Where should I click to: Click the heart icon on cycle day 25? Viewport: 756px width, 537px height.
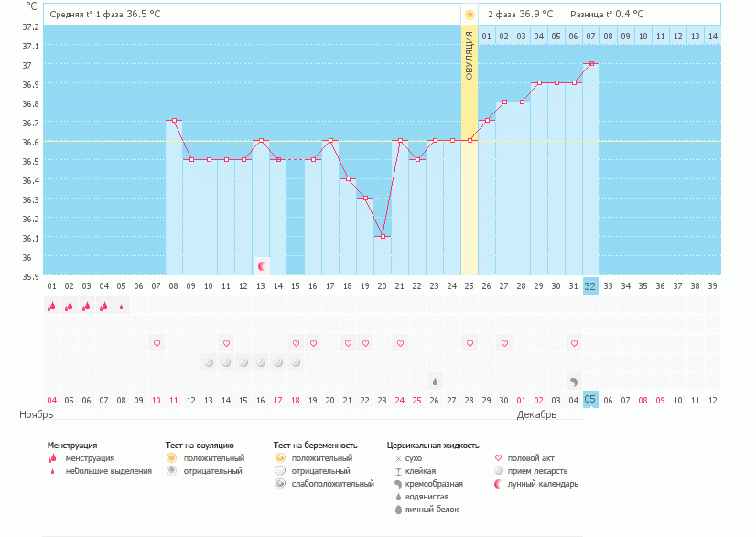pyautogui.click(x=470, y=343)
